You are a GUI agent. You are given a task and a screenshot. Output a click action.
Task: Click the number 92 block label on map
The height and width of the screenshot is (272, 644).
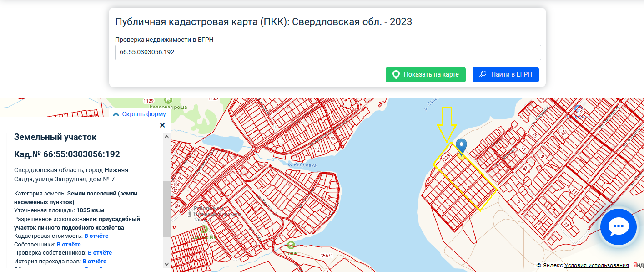(526, 169)
